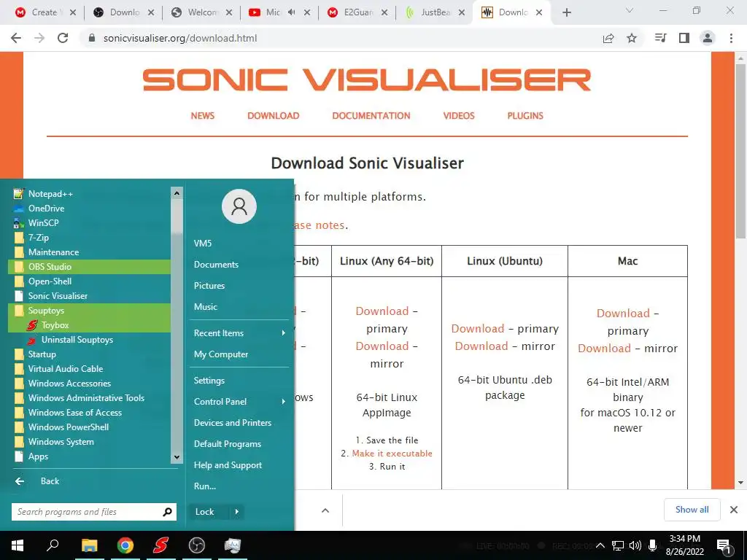This screenshot has height=560, width=747.
Task: Click the user account picture
Action: (x=239, y=206)
